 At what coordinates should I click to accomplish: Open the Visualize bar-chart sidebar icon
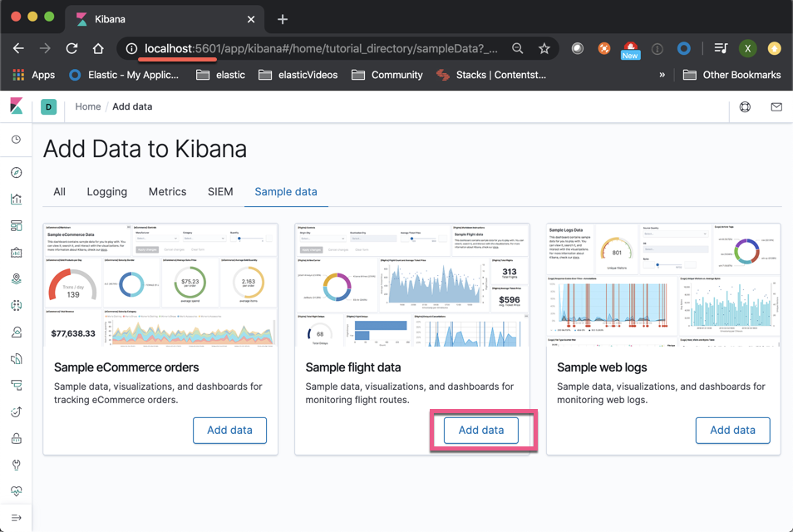point(16,199)
